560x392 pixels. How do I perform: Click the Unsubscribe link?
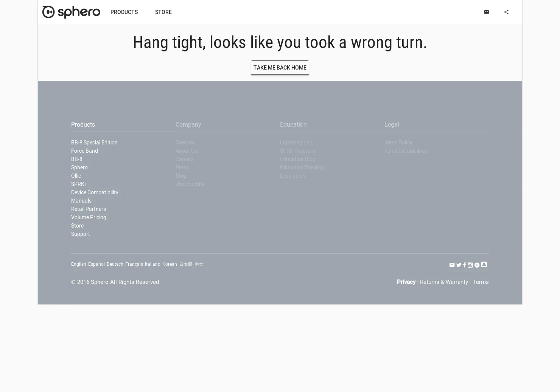[190, 184]
